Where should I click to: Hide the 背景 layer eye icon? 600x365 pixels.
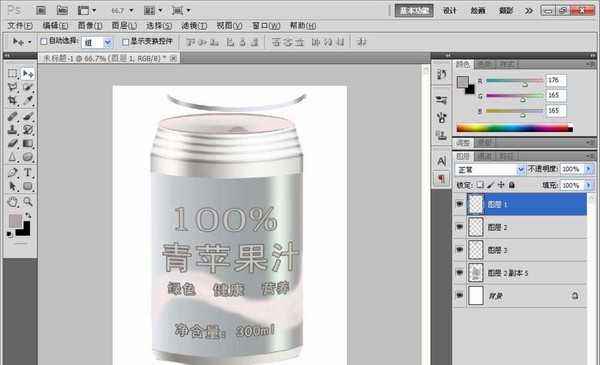pos(459,296)
